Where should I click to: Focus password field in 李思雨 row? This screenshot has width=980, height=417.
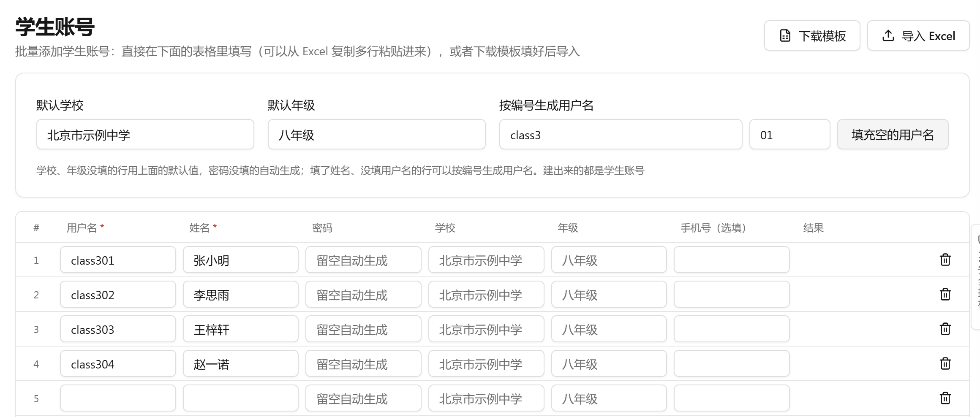363,294
